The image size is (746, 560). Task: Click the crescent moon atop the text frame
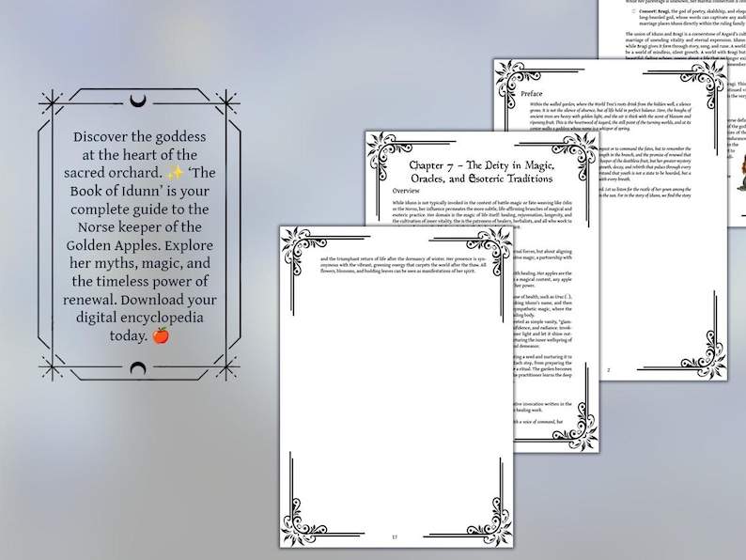coord(138,101)
